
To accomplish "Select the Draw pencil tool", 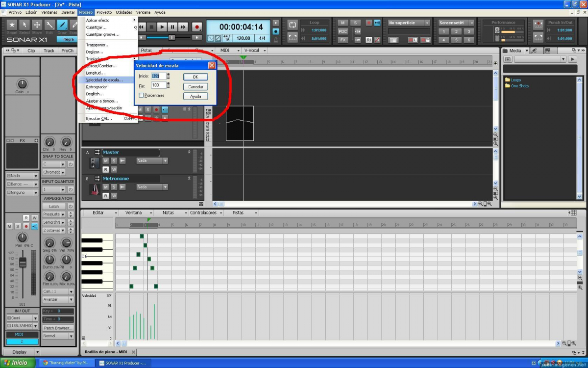I will tap(62, 25).
